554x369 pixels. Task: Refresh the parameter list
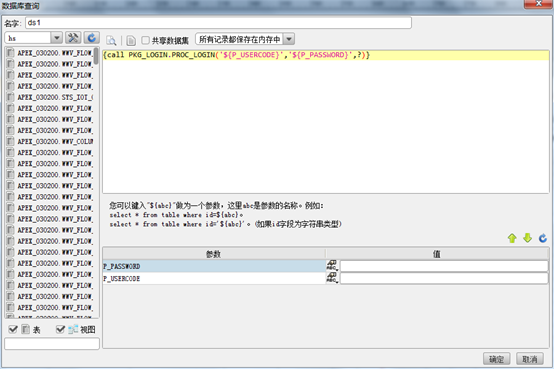[x=543, y=238]
